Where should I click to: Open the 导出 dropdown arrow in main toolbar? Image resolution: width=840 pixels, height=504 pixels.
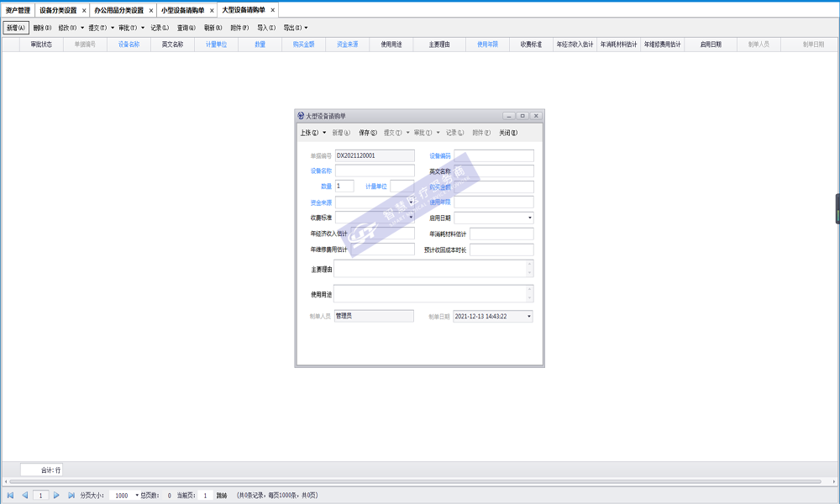(x=306, y=28)
